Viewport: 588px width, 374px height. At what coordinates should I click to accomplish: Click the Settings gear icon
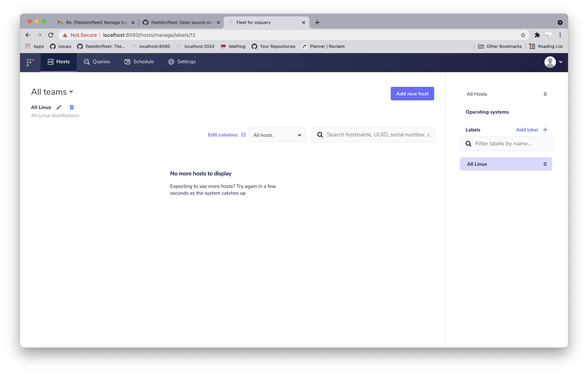pyautogui.click(x=171, y=62)
